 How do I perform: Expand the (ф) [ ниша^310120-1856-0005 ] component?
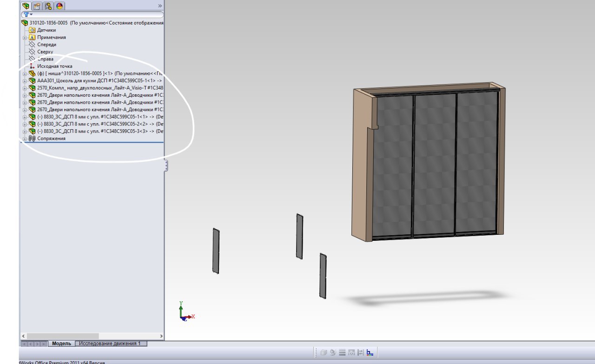tap(24, 73)
